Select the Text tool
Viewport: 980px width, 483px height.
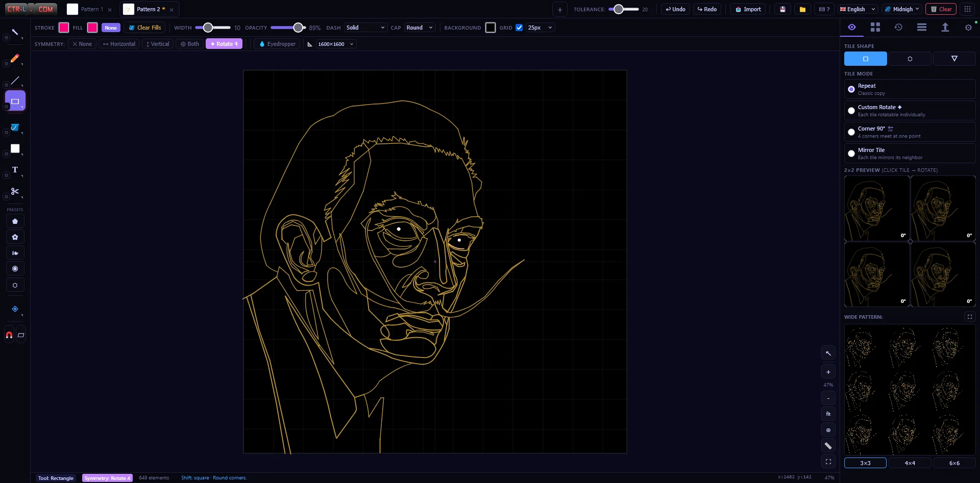(x=15, y=170)
